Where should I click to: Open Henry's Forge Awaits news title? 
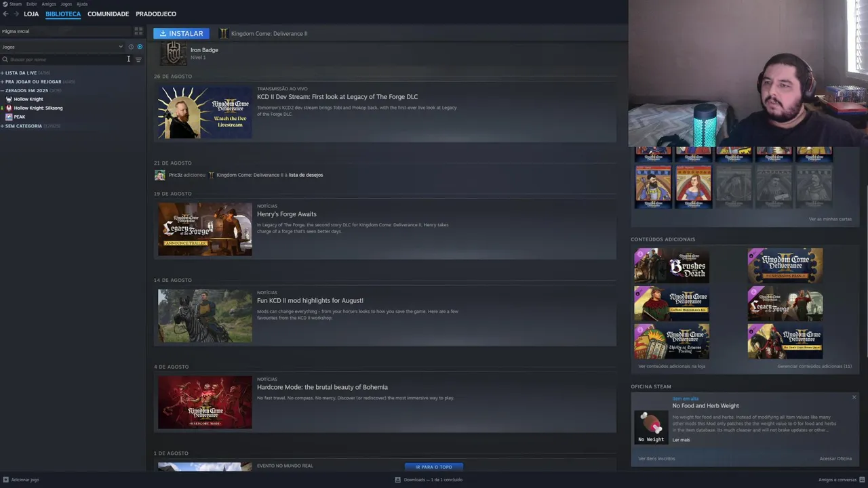(x=287, y=214)
